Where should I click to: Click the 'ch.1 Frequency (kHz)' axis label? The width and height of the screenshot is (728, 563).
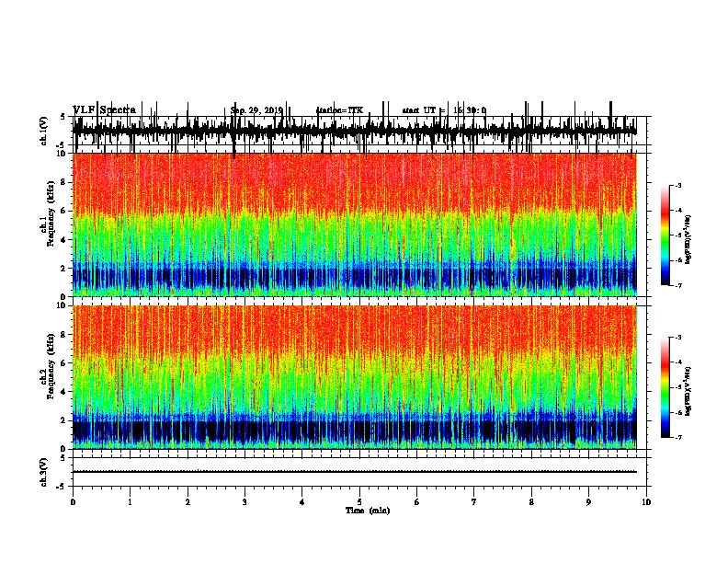(47, 214)
